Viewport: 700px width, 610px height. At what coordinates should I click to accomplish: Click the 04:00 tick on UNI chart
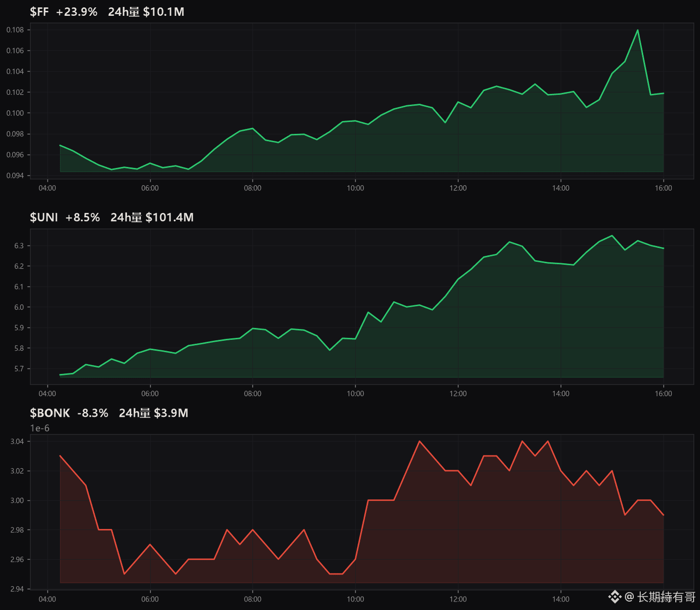pos(47,394)
